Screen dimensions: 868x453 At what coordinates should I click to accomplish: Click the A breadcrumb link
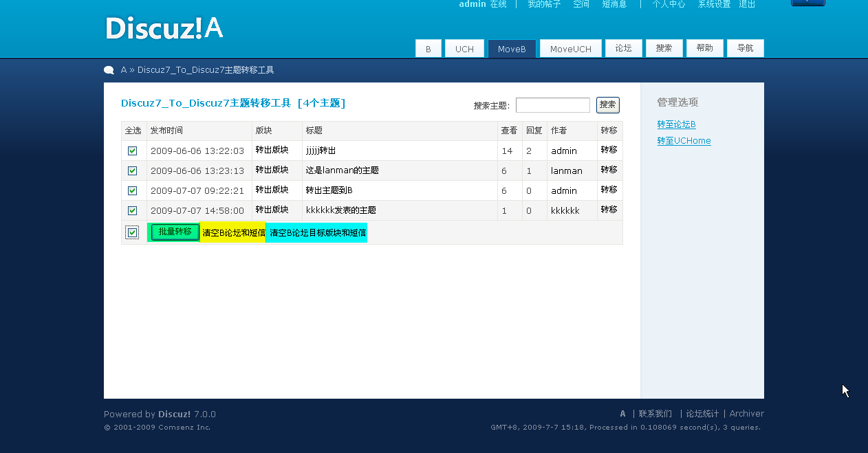124,70
